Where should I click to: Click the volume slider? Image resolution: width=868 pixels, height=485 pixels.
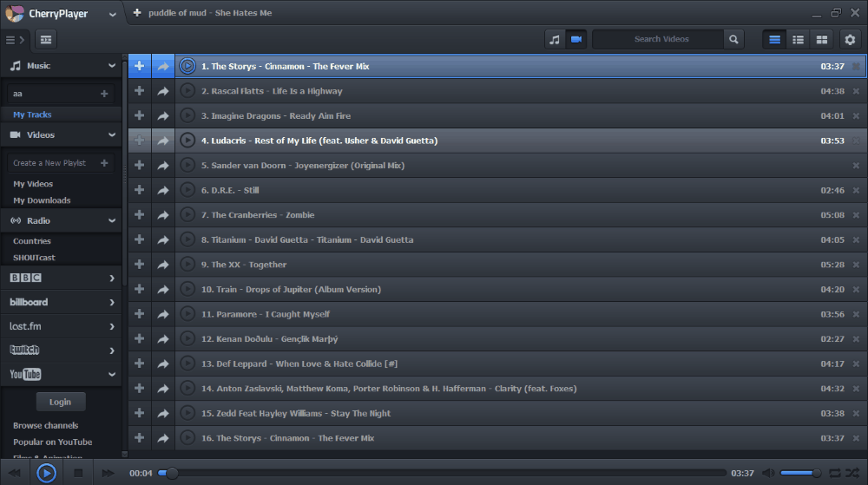(800, 473)
